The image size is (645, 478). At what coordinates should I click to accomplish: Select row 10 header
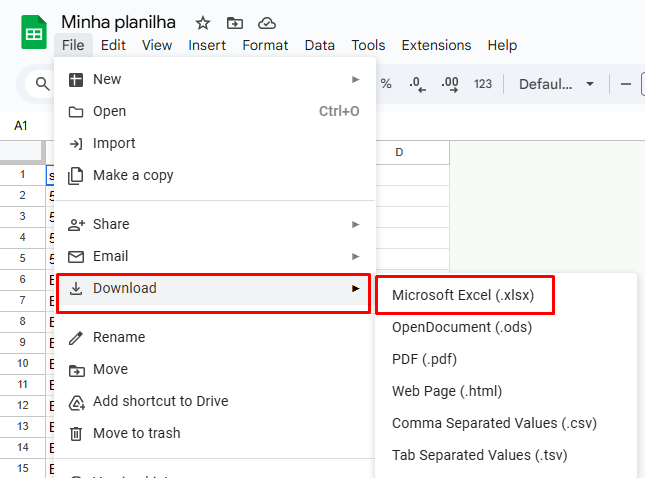[23, 363]
